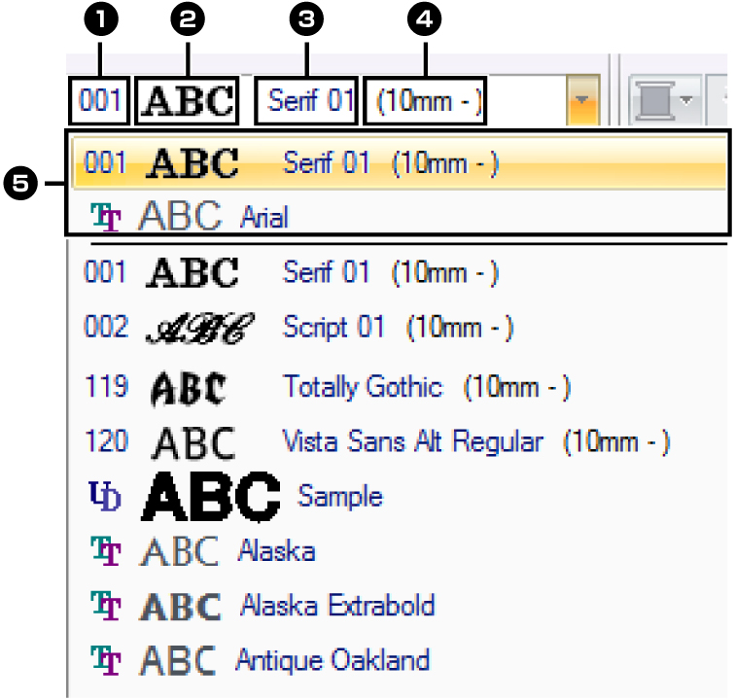
Task: Pick Script 01 font from list
Action: 398,327
